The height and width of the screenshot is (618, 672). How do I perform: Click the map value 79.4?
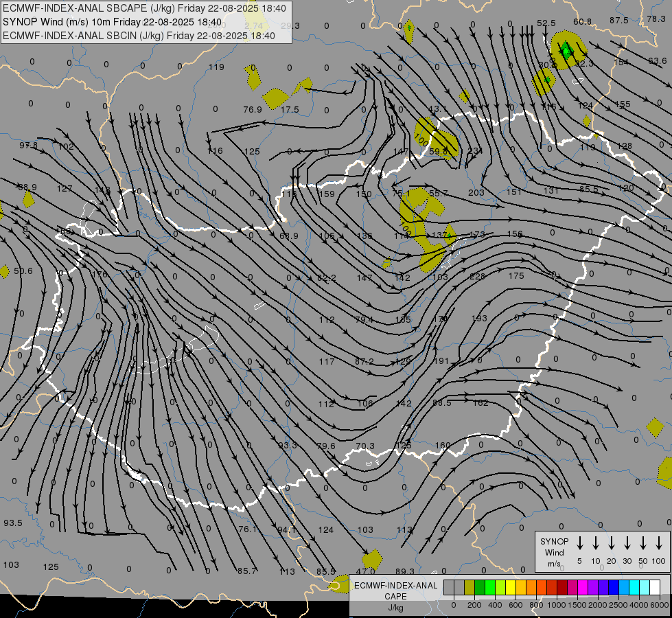point(364,319)
